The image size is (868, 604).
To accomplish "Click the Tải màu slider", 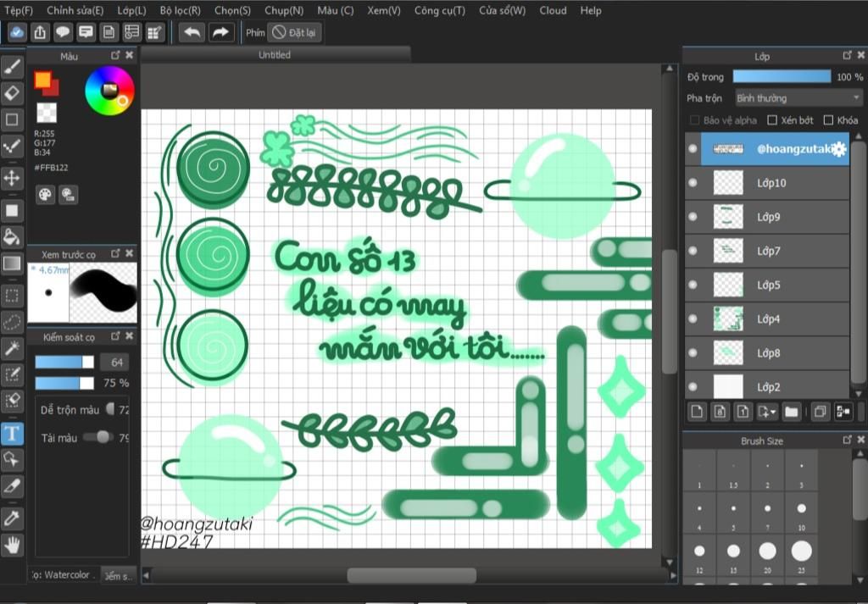I will pyautogui.click(x=98, y=437).
